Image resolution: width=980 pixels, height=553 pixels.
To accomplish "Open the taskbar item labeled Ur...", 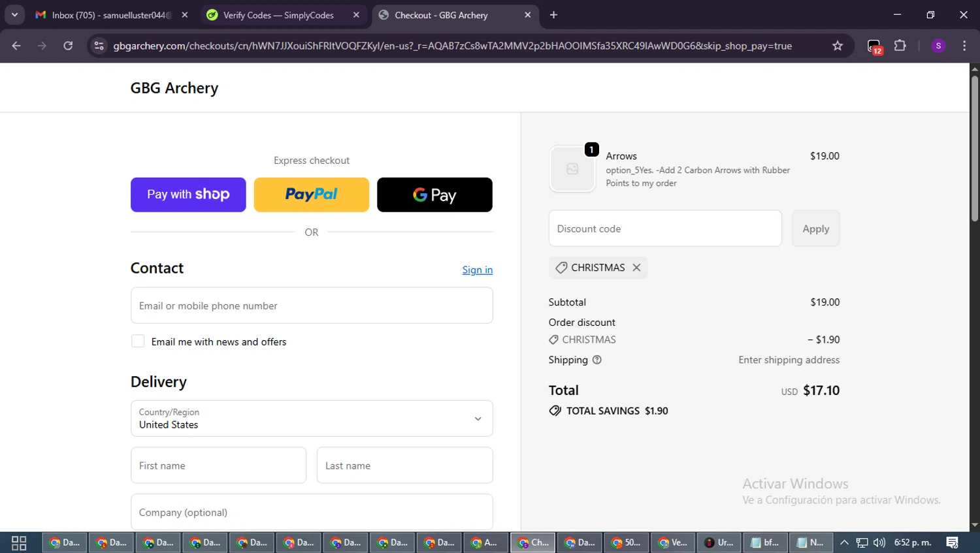I will point(720,543).
